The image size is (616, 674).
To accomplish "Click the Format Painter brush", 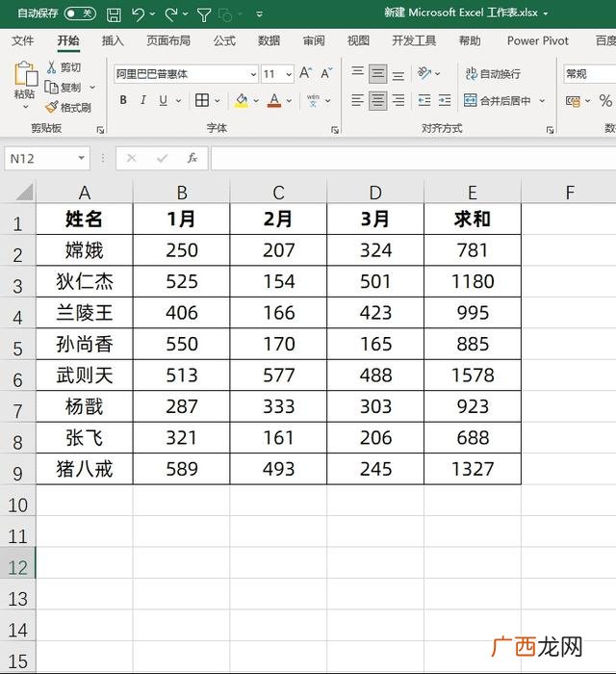I will tap(68, 107).
